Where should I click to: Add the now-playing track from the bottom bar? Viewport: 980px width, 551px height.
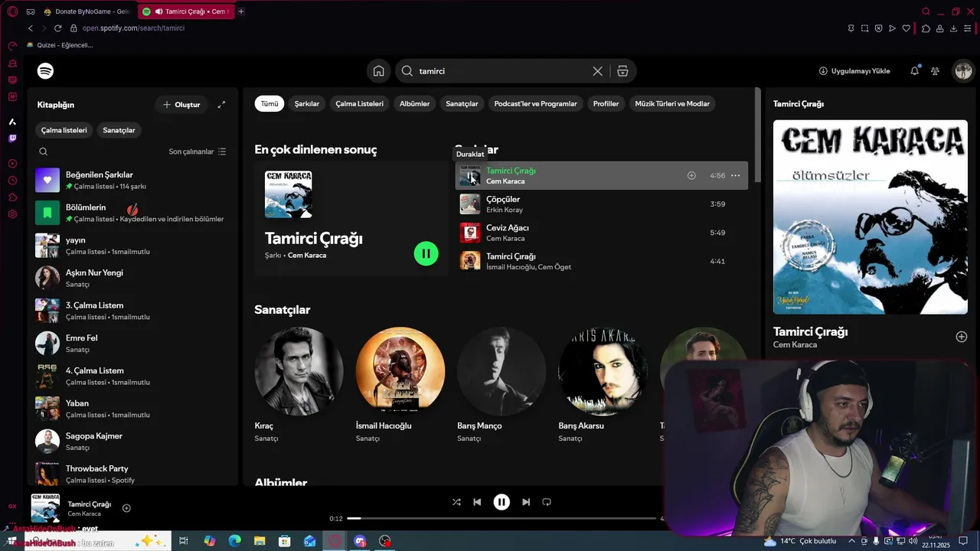126,508
